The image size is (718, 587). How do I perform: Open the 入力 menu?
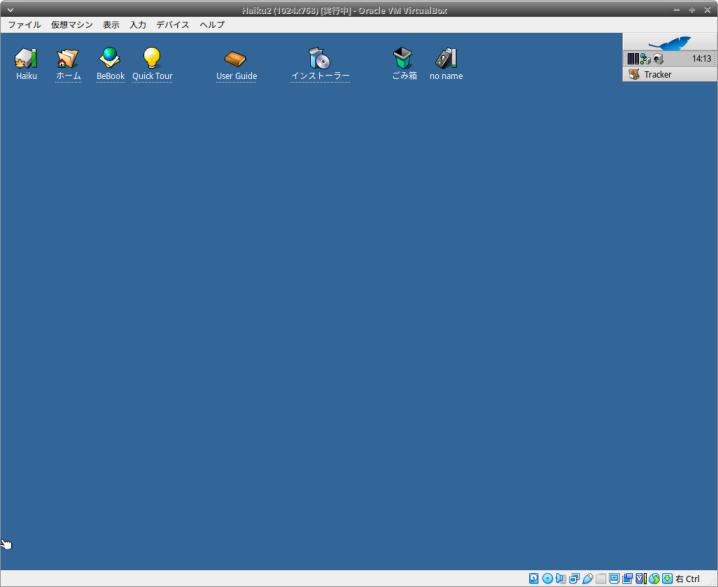click(137, 25)
